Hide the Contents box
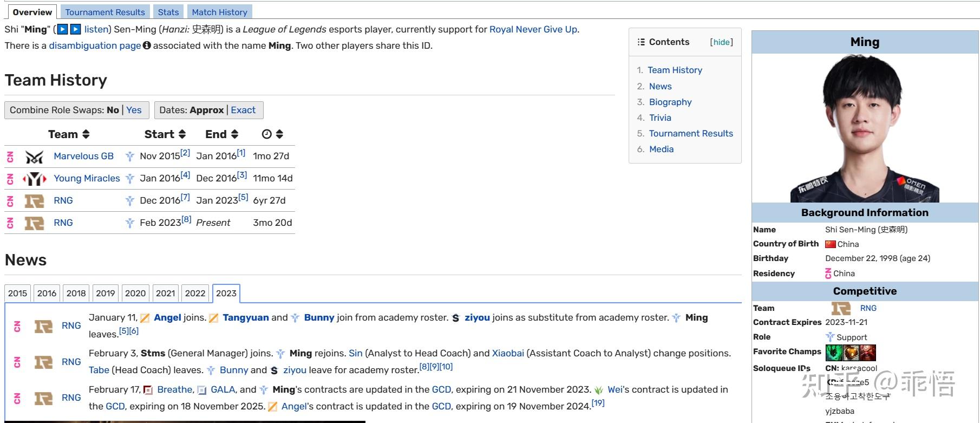This screenshot has width=980, height=423. [x=721, y=42]
